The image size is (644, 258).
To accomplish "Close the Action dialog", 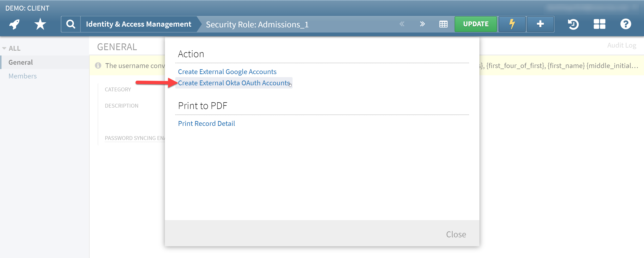I will click(x=456, y=234).
